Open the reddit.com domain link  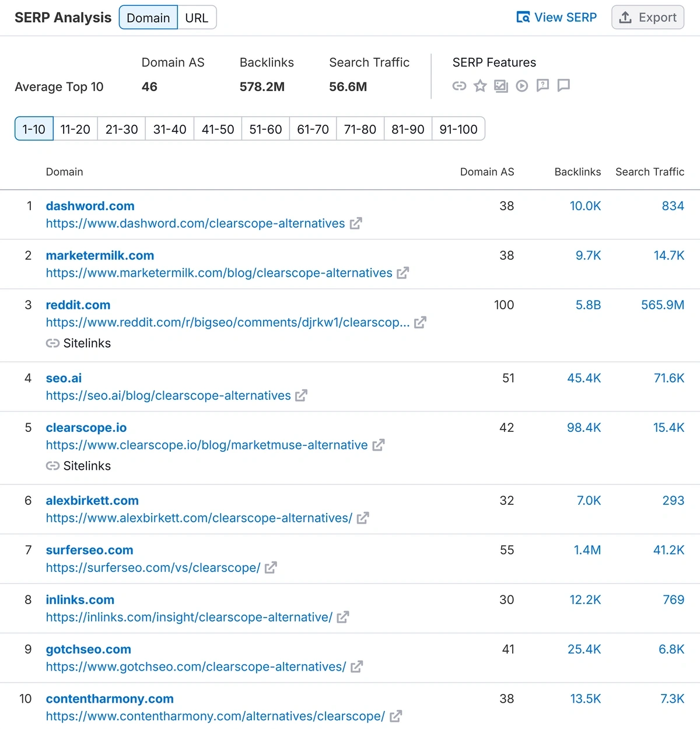(x=78, y=305)
